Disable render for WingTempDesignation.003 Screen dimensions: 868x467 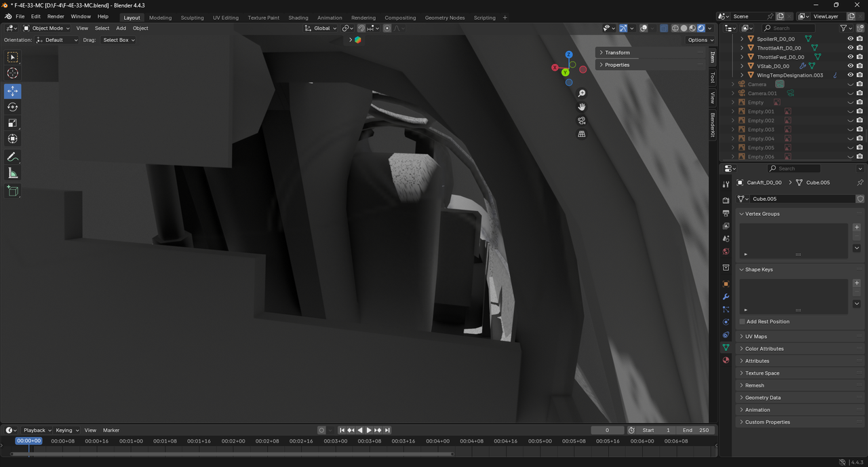(860, 75)
